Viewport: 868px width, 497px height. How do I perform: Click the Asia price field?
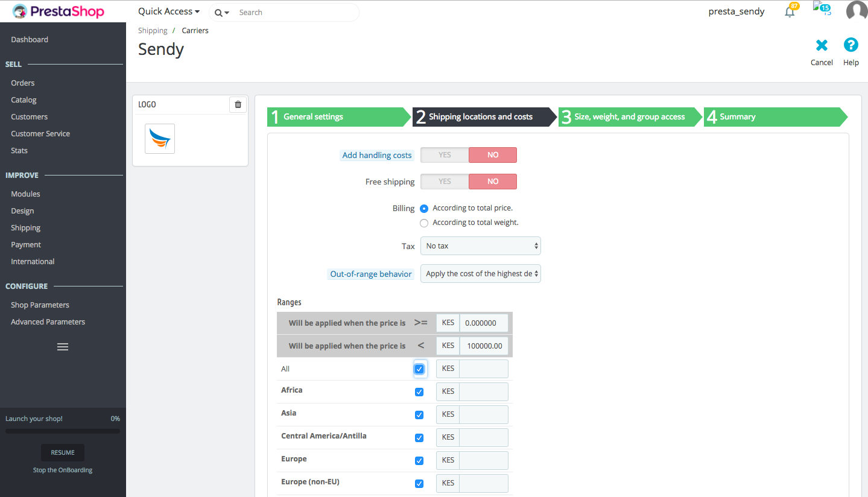(x=484, y=414)
